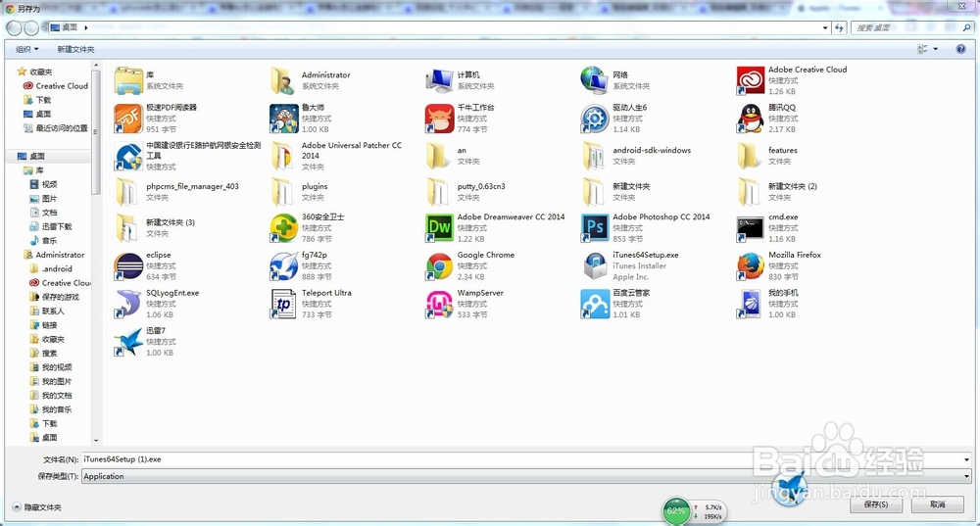Expand the address bar history dropdown

pos(825,27)
